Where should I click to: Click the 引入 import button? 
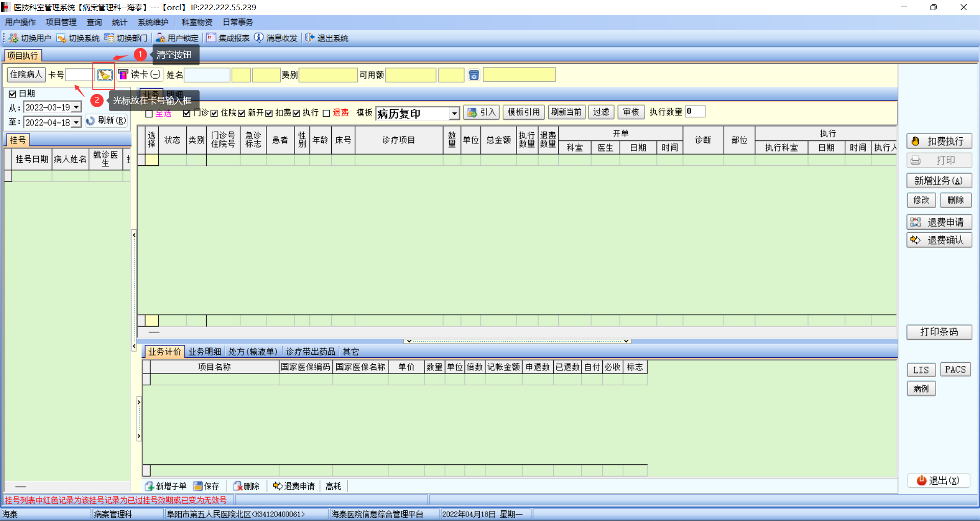[481, 112]
